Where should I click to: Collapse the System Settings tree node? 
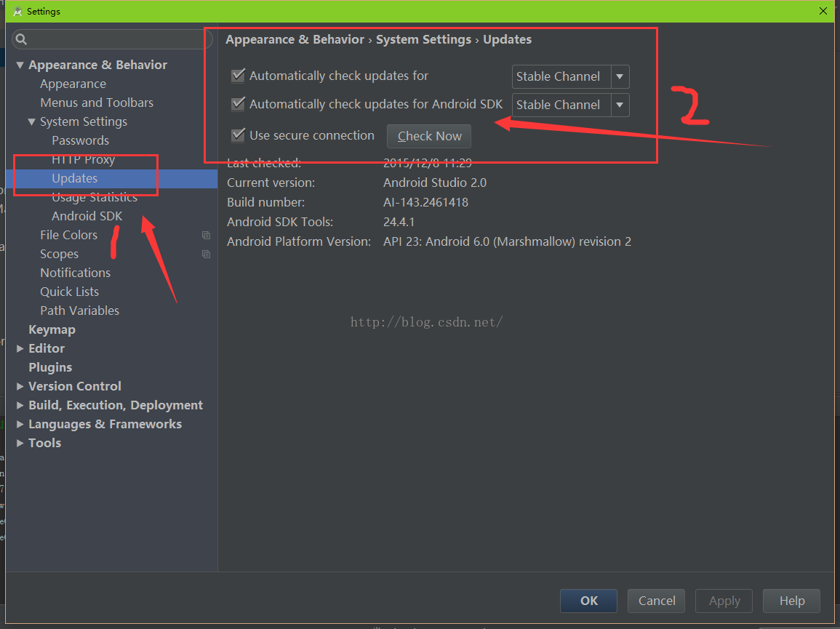coord(31,121)
